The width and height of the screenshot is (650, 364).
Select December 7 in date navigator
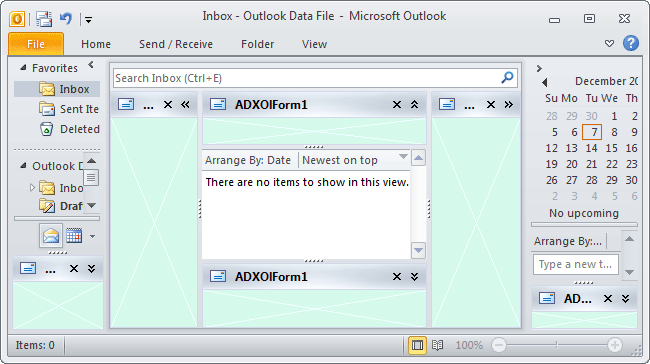[x=592, y=132]
